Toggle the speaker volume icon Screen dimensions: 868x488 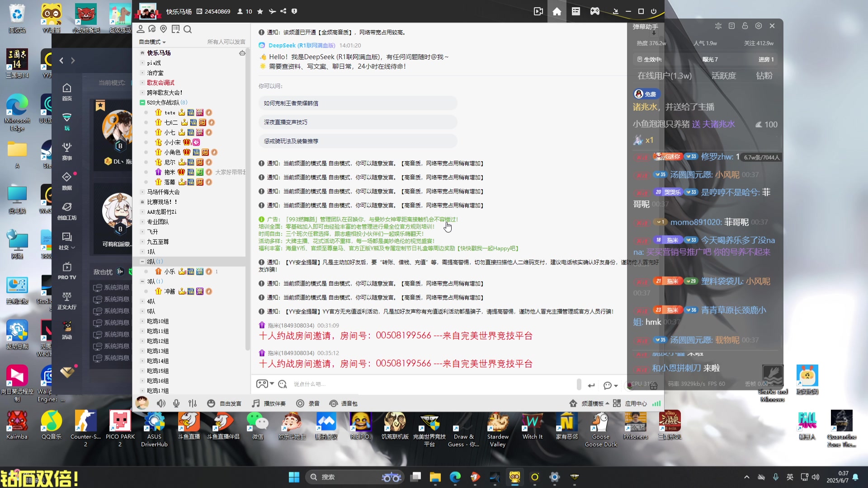tap(161, 404)
